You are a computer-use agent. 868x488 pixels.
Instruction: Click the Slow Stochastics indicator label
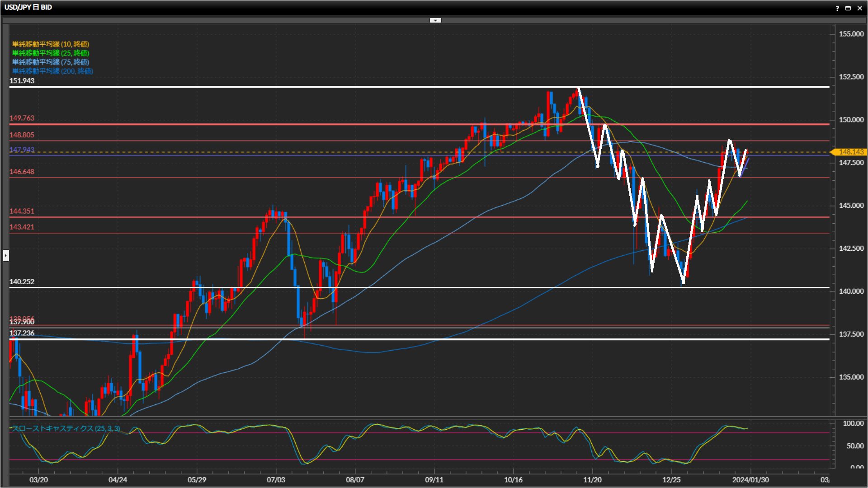pyautogui.click(x=66, y=428)
